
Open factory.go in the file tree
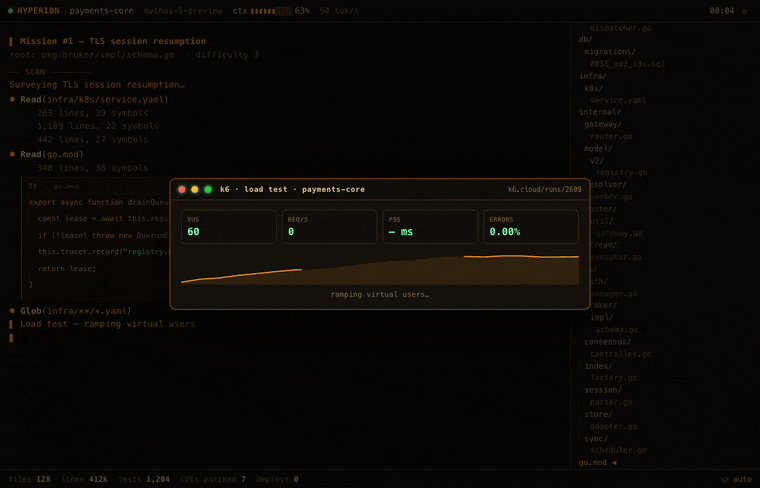614,378
